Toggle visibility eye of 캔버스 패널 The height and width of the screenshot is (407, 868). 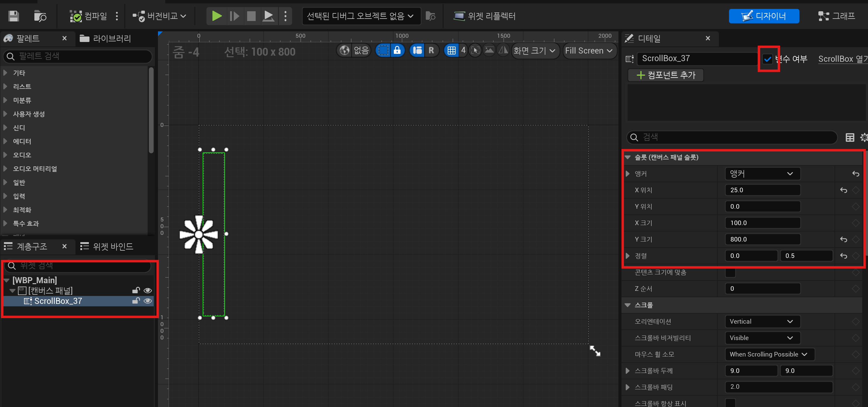(148, 290)
